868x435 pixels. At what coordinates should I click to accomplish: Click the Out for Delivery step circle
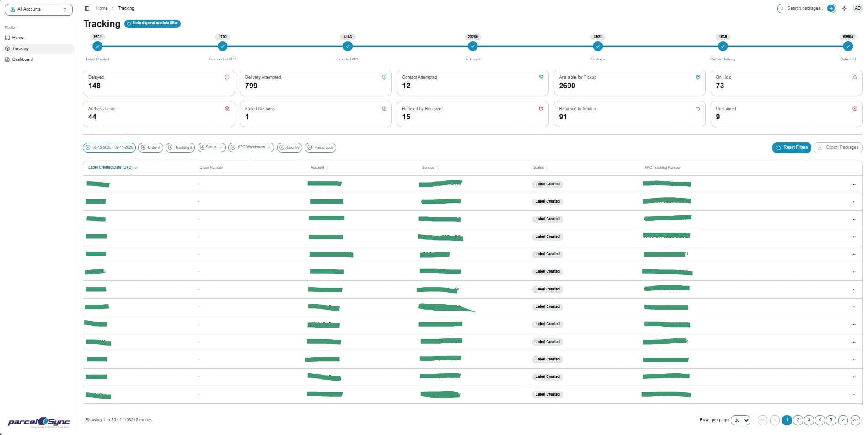point(723,46)
